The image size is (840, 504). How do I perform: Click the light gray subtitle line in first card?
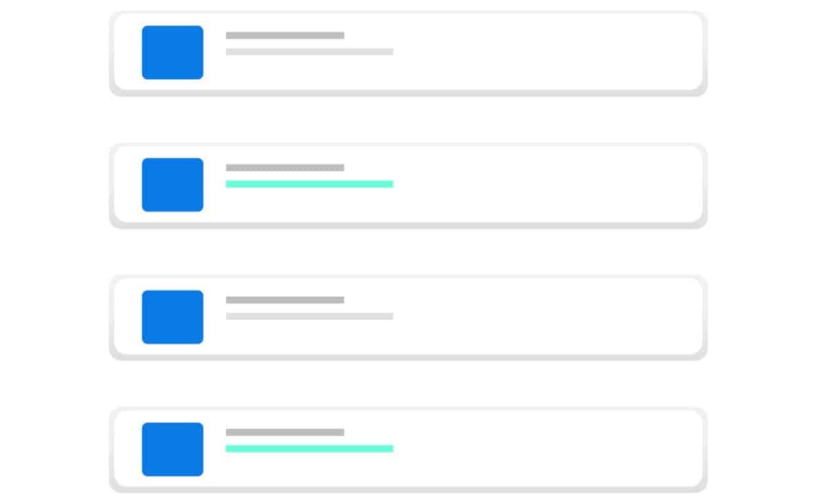point(309,52)
